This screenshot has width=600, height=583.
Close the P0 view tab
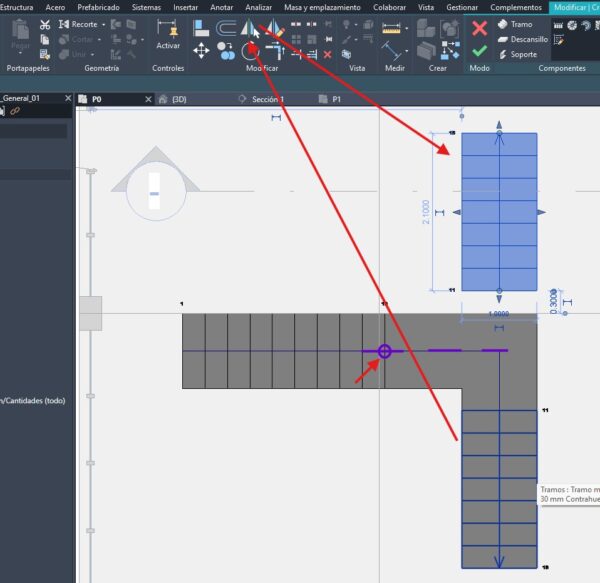tap(148, 100)
